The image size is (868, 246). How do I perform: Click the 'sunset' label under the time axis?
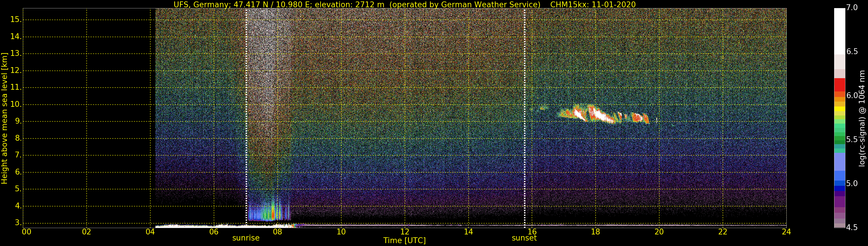[x=524, y=238]
